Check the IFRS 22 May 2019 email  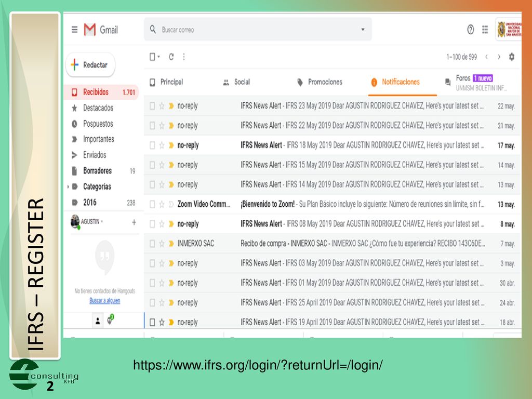(x=152, y=126)
